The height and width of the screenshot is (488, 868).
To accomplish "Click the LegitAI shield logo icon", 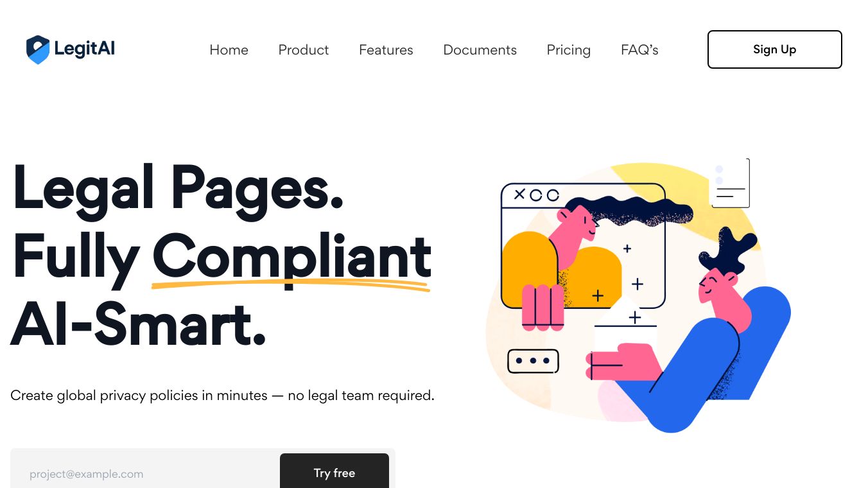I will point(38,49).
